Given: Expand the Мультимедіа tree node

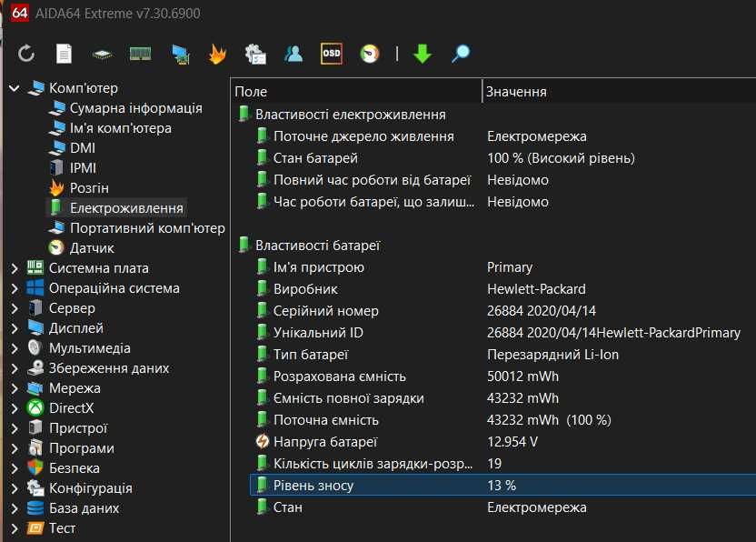Looking at the screenshot, I should click(x=15, y=348).
